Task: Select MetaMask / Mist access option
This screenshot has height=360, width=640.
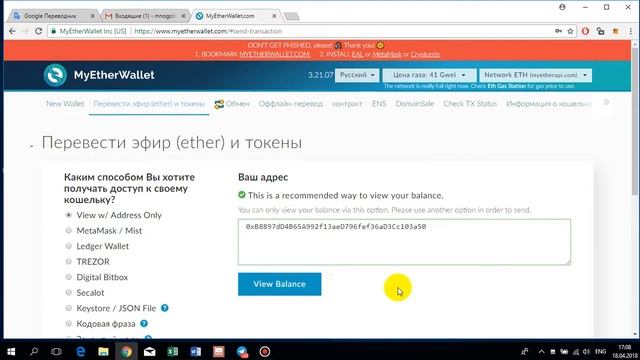Action: (x=69, y=231)
